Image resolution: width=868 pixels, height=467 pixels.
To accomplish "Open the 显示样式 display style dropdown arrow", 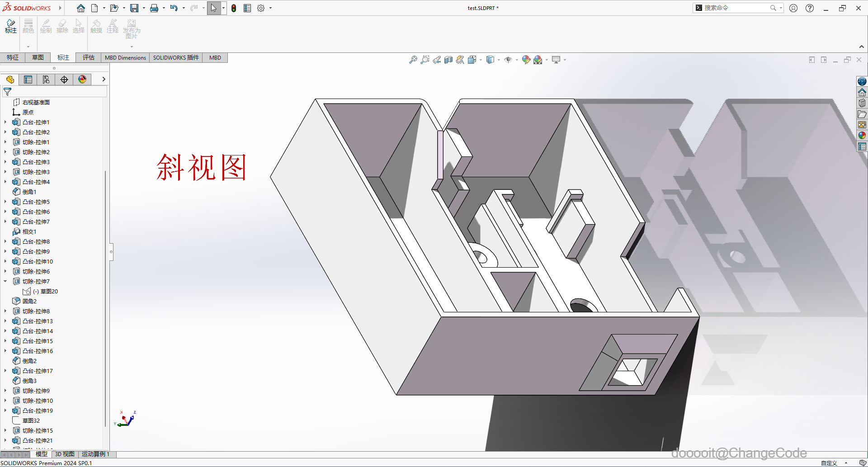I will point(499,59).
